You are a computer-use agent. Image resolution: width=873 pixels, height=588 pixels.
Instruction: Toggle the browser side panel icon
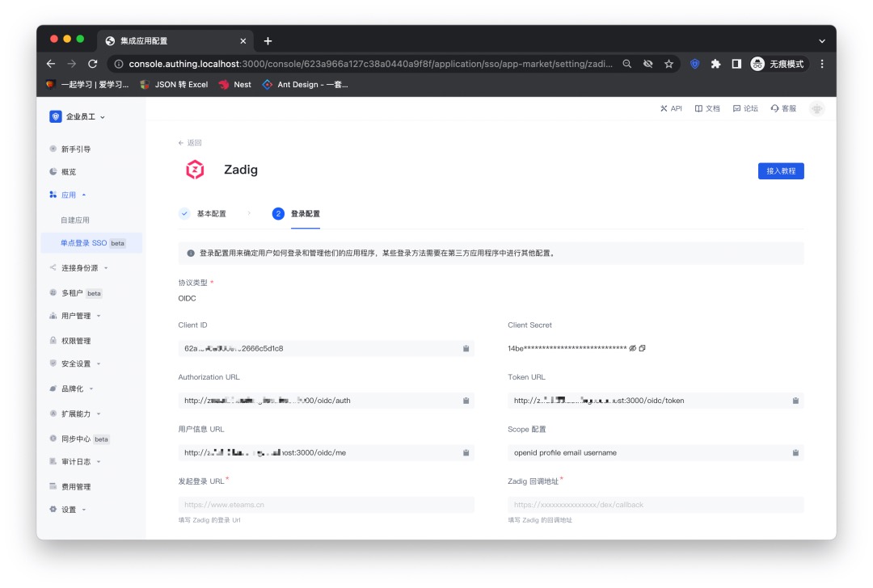click(x=736, y=64)
